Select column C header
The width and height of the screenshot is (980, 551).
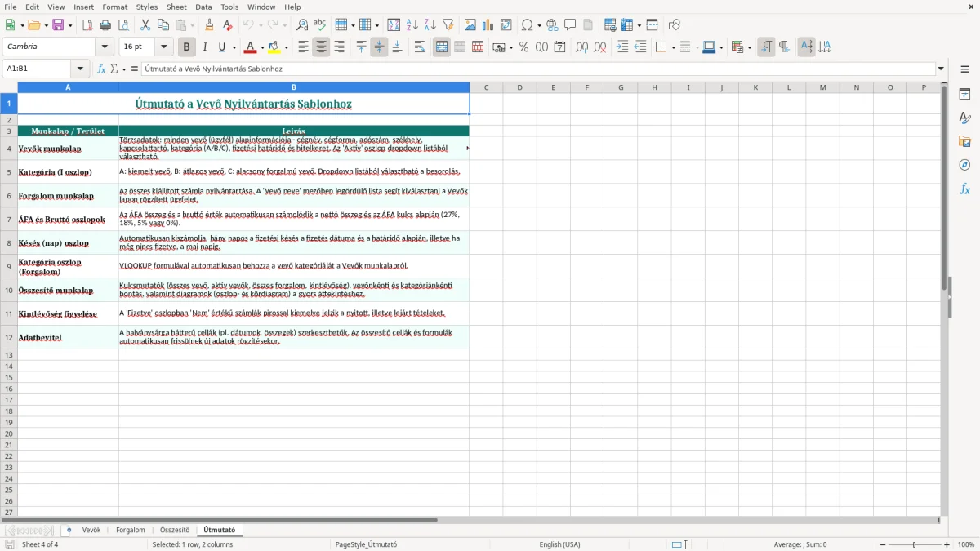pyautogui.click(x=486, y=87)
